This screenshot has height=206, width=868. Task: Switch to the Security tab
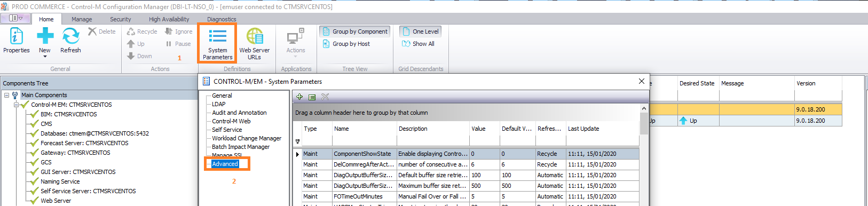(x=121, y=19)
